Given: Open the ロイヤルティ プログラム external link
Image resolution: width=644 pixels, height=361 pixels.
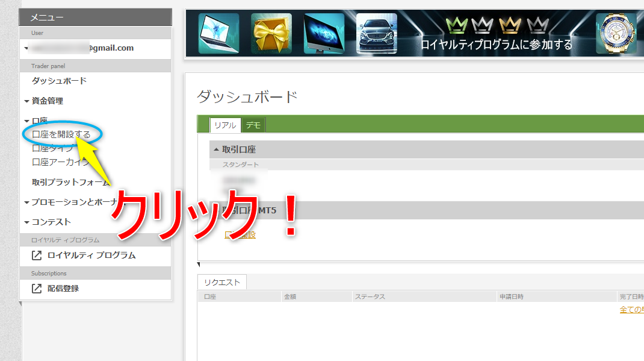Looking at the screenshot, I should pyautogui.click(x=91, y=256).
